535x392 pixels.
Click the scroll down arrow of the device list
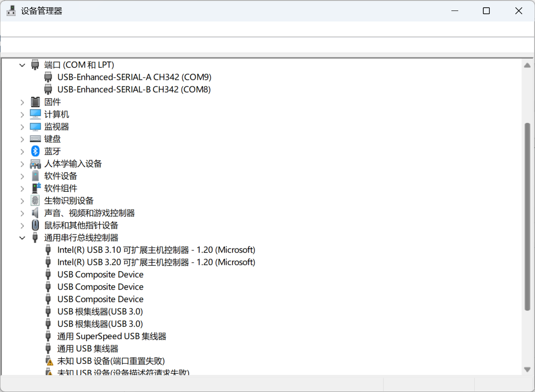(x=527, y=369)
